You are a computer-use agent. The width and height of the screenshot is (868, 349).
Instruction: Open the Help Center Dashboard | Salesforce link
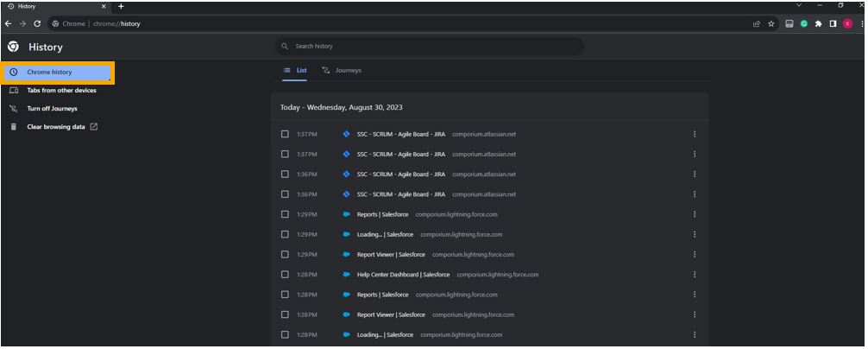tap(403, 274)
